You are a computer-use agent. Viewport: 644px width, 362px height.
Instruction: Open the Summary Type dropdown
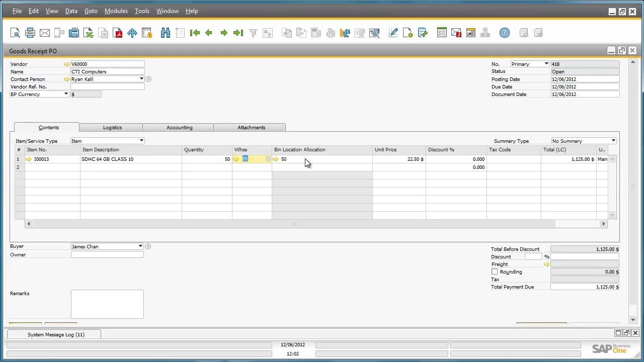(x=613, y=141)
